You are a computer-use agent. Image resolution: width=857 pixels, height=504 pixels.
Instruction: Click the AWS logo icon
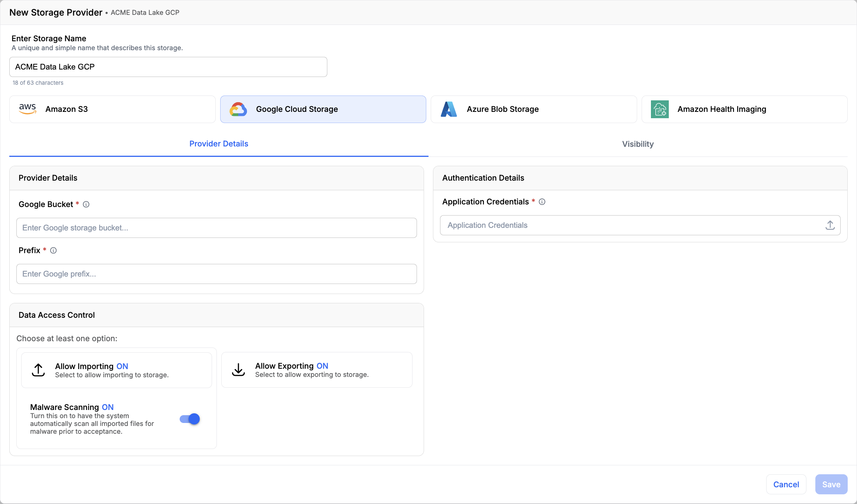[x=28, y=109]
